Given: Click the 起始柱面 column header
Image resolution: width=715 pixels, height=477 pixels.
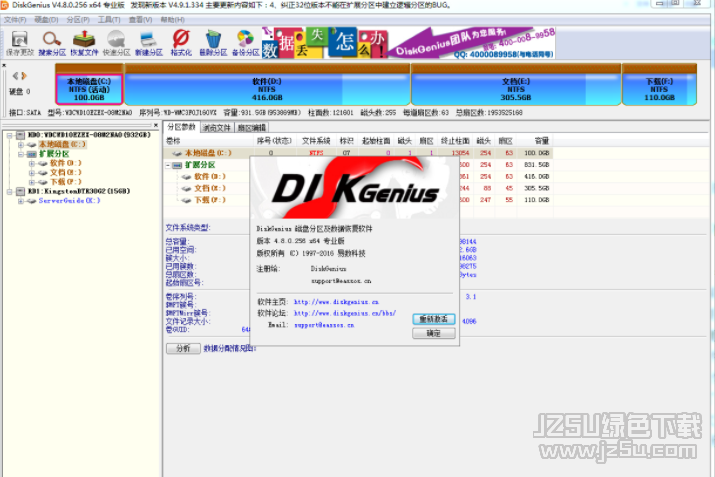Looking at the screenshot, I should (376, 141).
